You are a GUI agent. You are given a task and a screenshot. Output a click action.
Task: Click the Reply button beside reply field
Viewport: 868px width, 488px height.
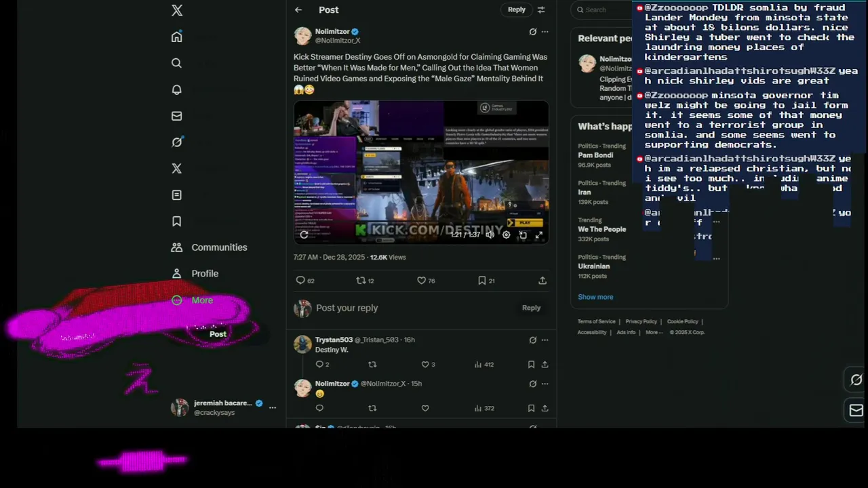[531, 308]
